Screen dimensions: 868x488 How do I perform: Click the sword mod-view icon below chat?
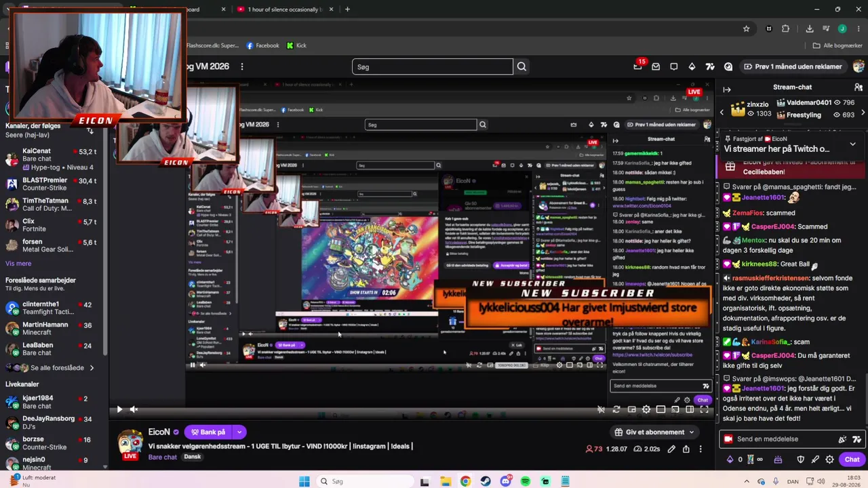pyautogui.click(x=815, y=460)
